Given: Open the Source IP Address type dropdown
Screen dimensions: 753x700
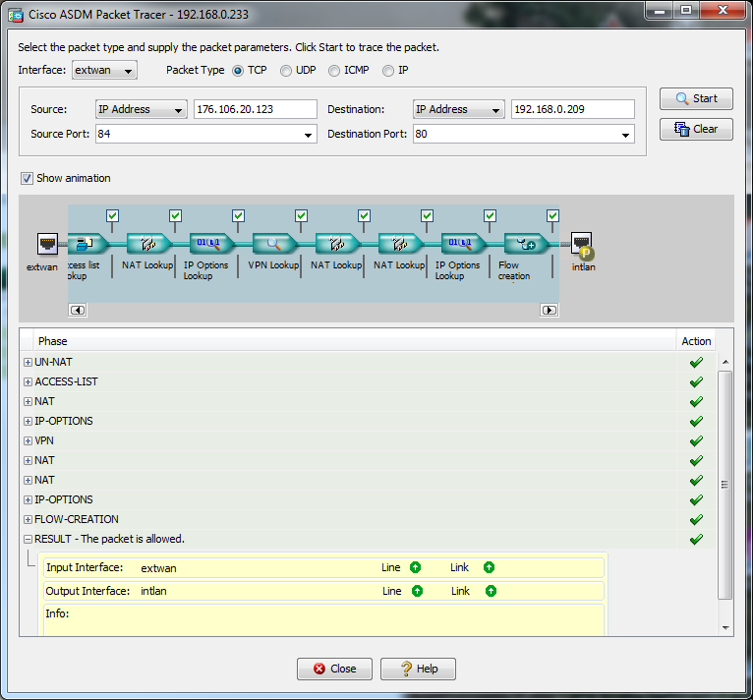Looking at the screenshot, I should pyautogui.click(x=142, y=109).
